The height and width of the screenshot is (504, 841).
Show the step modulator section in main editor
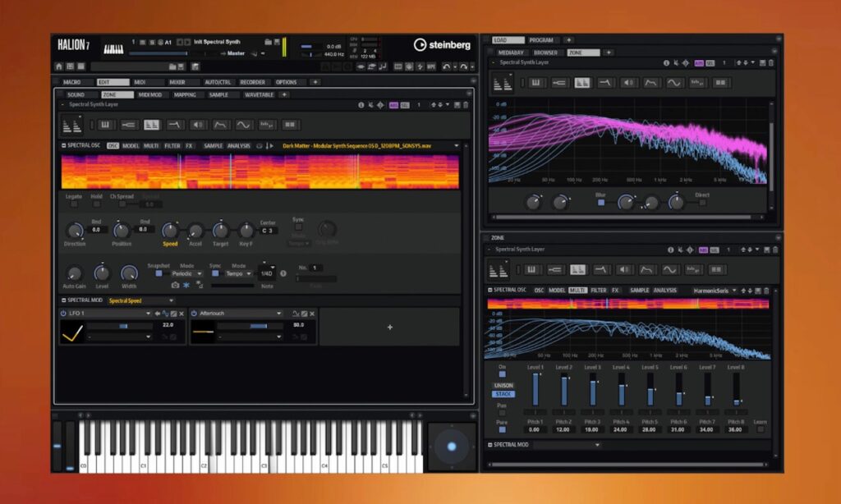tap(267, 125)
